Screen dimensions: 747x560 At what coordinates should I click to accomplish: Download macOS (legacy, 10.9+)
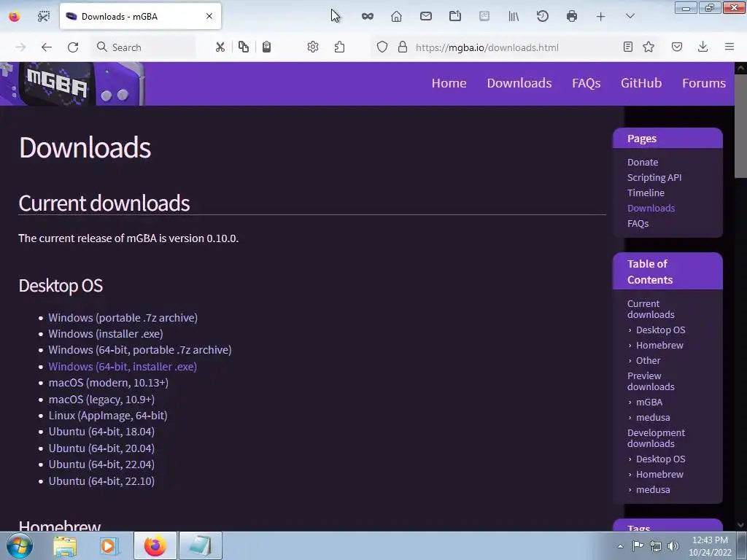101,400
